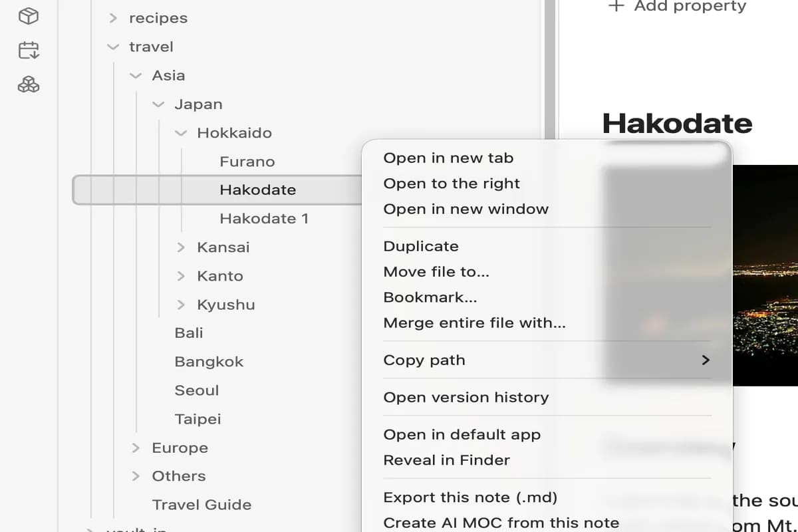Image resolution: width=798 pixels, height=532 pixels.
Task: Expand the recipes folder
Action: [x=112, y=19]
